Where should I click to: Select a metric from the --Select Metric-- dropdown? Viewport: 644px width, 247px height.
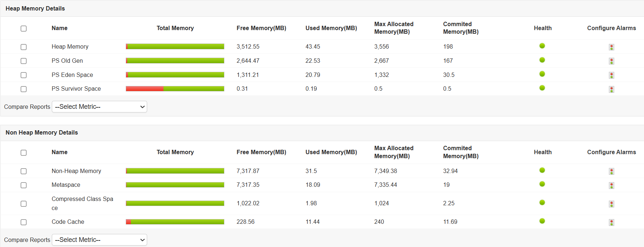click(99, 107)
